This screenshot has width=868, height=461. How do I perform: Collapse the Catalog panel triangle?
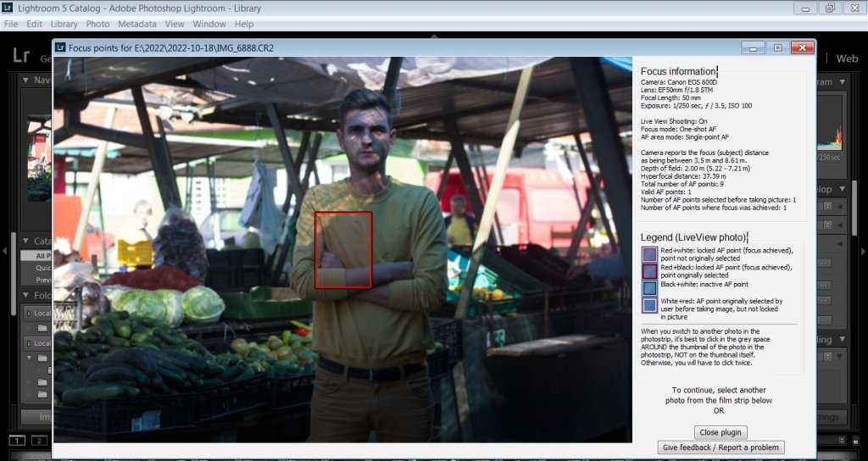click(x=25, y=241)
